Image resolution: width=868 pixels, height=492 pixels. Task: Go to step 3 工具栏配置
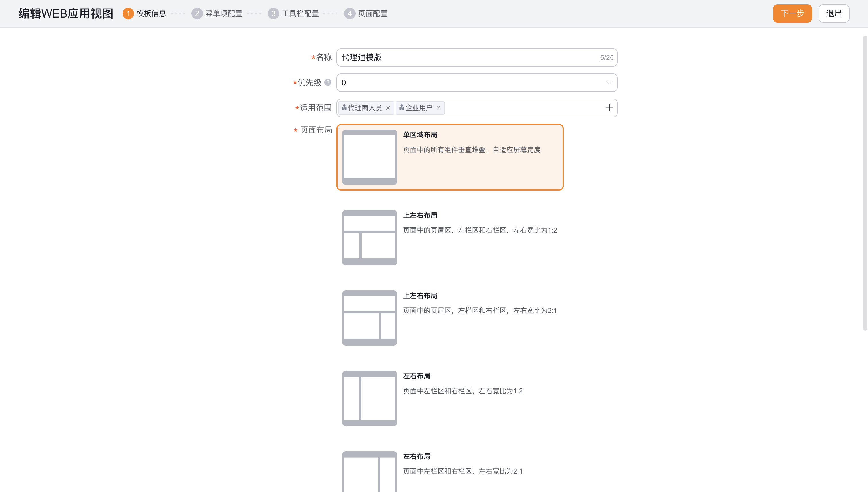pos(293,13)
